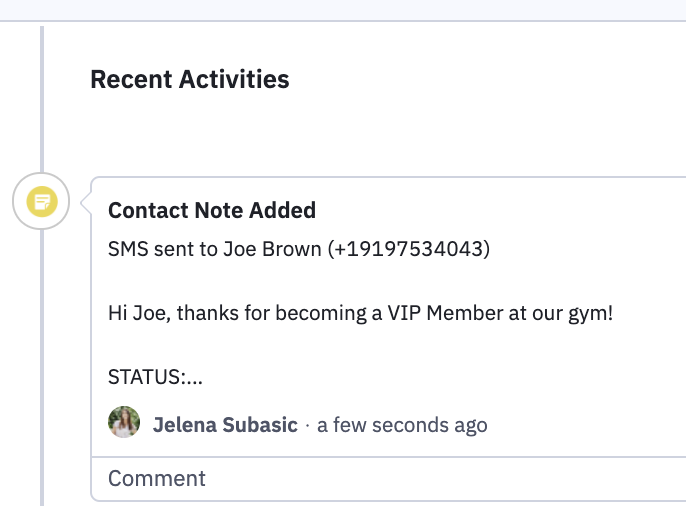Click the yellow contact note icon
Image resolution: width=686 pixels, height=506 pixels.
point(42,201)
